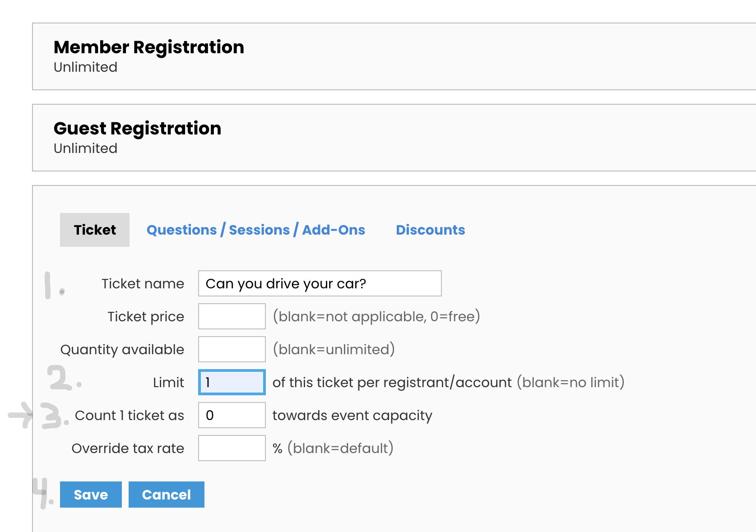Click the "Quantity available" field label

122,349
